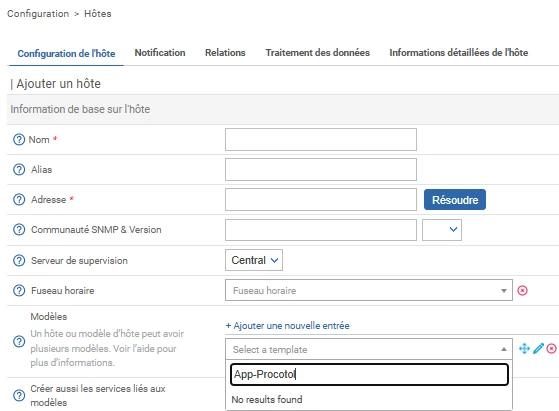
Task: Click the Résoudre button
Action: click(x=455, y=200)
